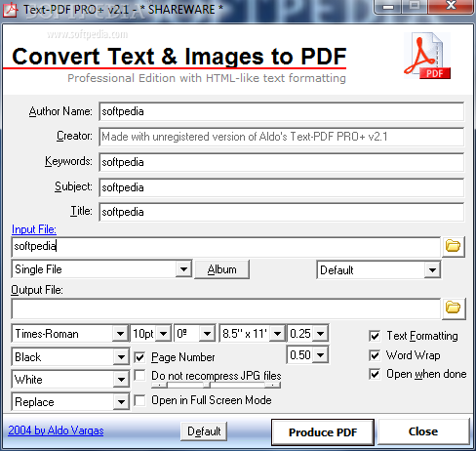The width and height of the screenshot is (476, 451).
Task: Enable Open in Full Screen Mode
Action: [139, 400]
